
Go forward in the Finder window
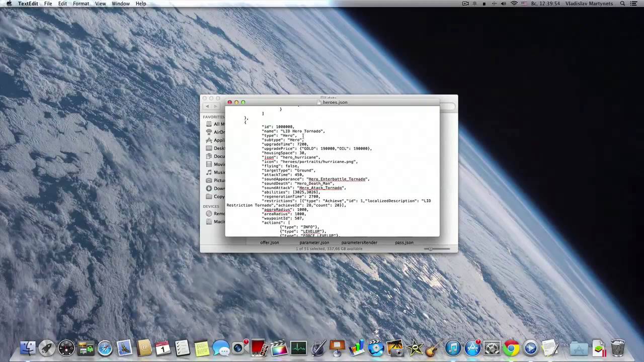216,106
